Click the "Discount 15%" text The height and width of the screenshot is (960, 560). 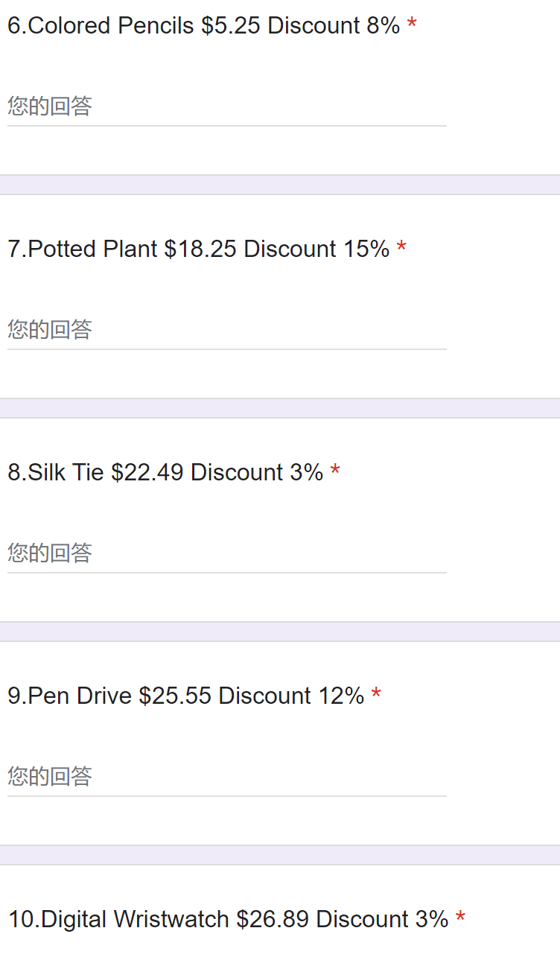coord(316,249)
